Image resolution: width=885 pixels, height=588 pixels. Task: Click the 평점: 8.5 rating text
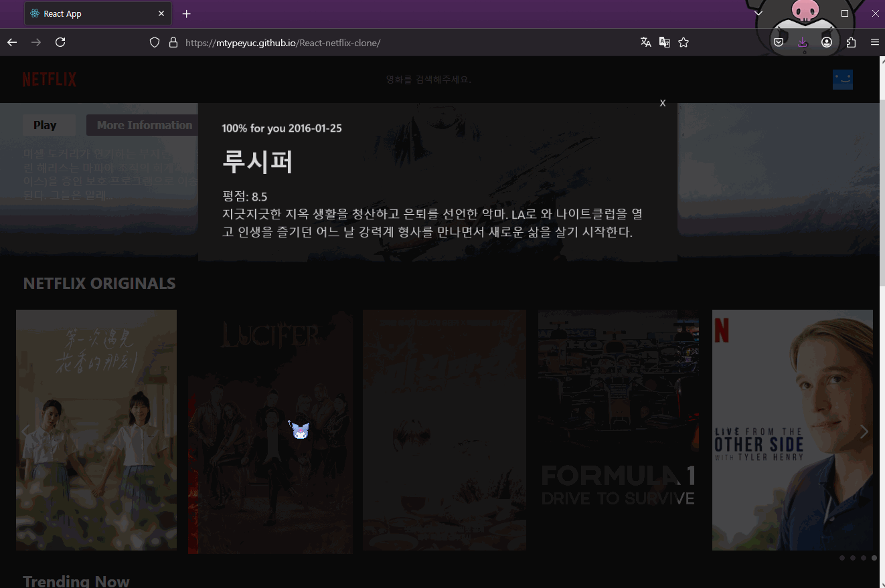click(245, 197)
